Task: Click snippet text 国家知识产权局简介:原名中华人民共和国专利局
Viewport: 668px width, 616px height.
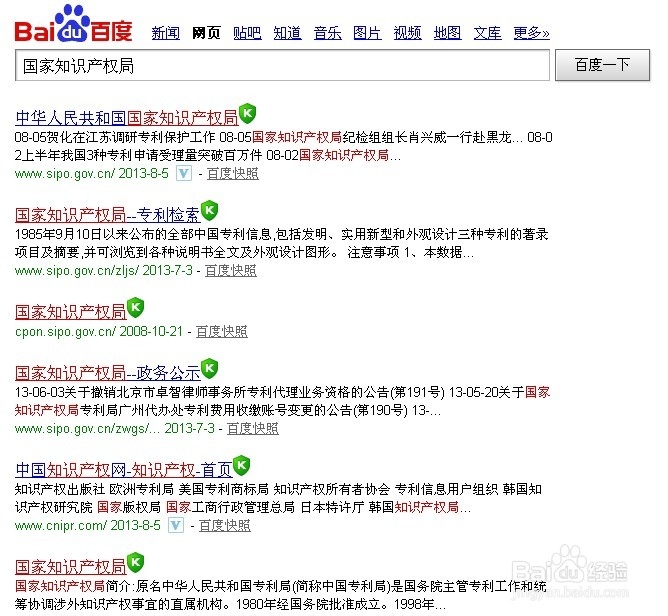Action: [281, 595]
